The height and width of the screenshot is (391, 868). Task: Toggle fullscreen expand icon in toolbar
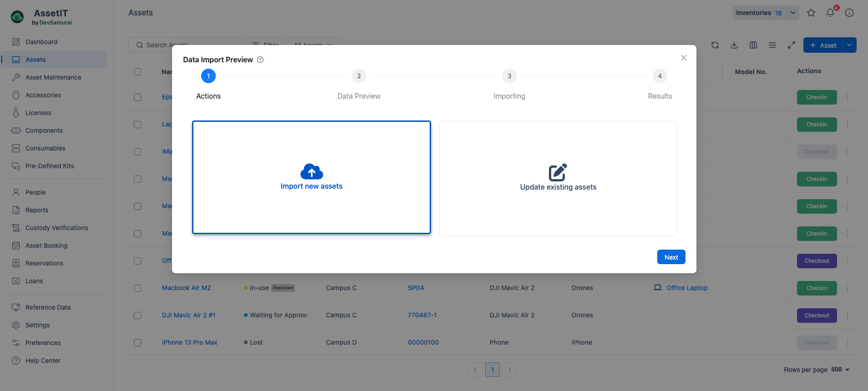click(x=792, y=45)
